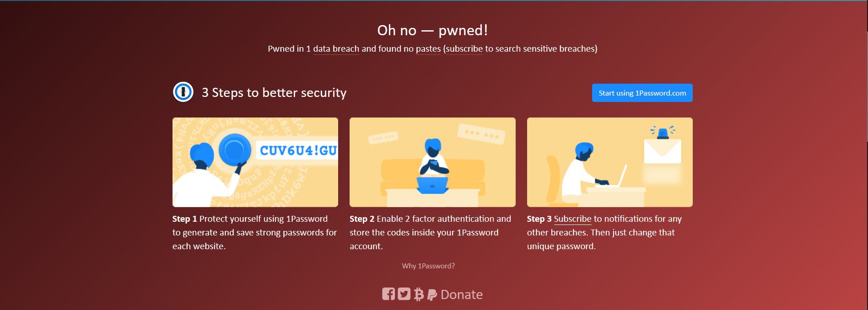Click the "3 Steps to better security" heading
The image size is (868, 310).
tap(274, 93)
